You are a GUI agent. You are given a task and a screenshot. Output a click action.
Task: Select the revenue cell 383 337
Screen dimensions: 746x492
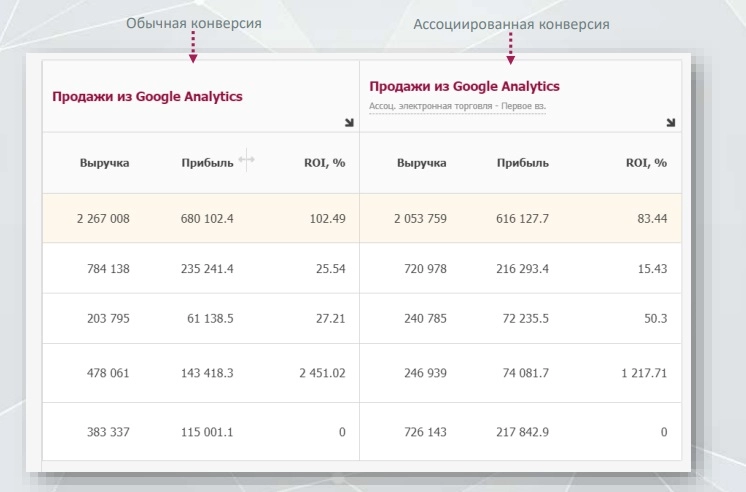pos(108,432)
